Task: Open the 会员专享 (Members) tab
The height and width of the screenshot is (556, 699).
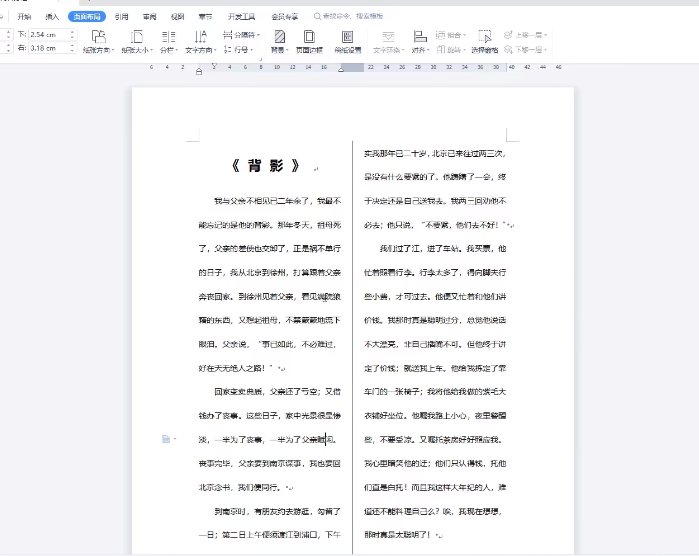Action: (x=284, y=17)
